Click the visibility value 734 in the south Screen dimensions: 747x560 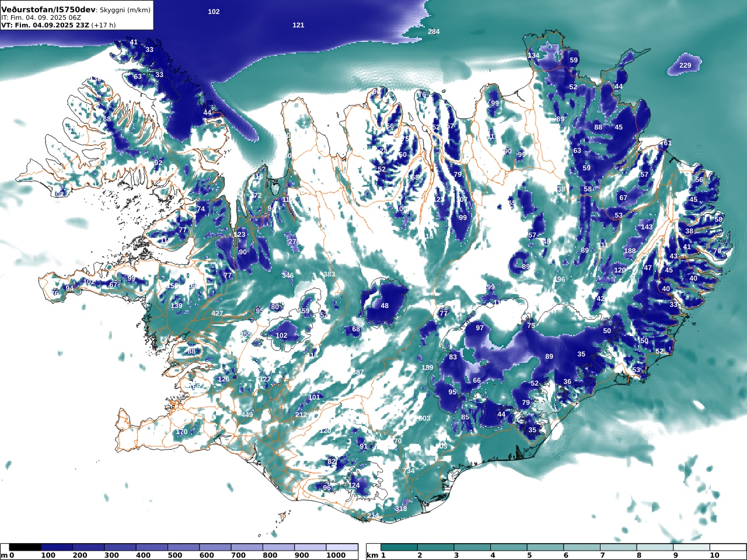coord(409,471)
